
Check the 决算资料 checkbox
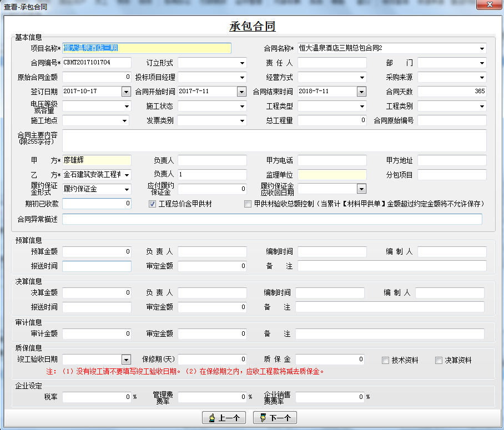click(439, 360)
